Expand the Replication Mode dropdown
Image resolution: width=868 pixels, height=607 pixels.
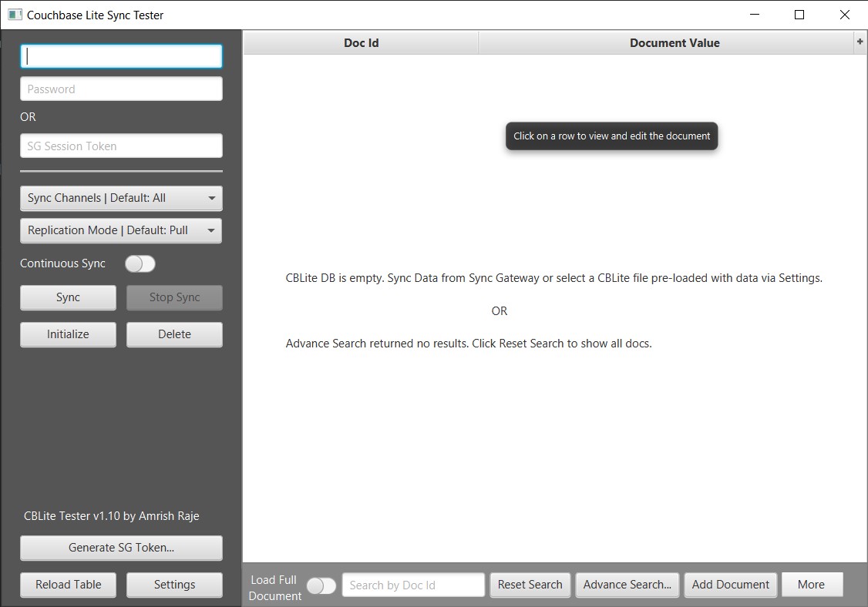pos(121,230)
